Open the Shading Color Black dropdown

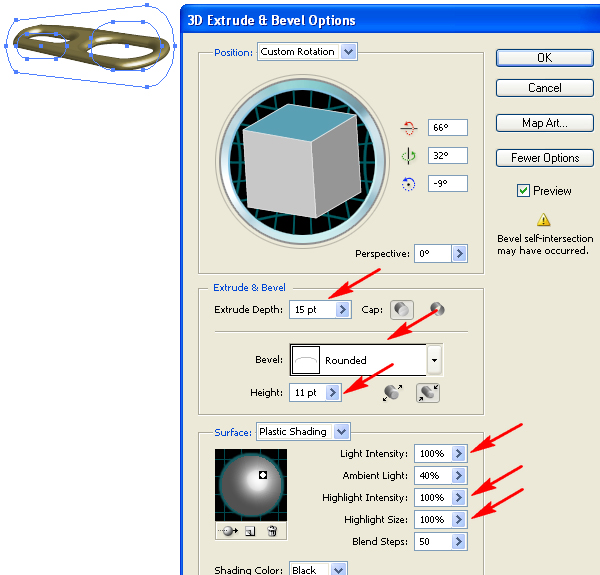click(338, 570)
